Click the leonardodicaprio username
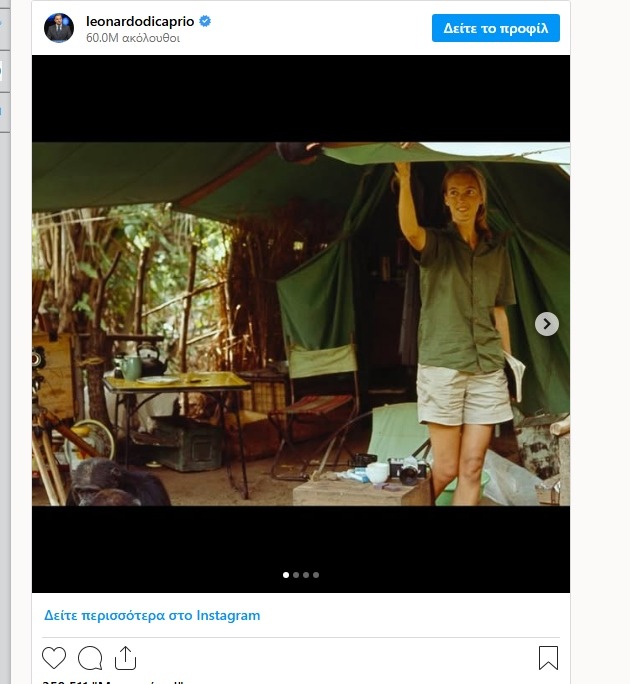Screen dimensions: 630x684 click(140, 21)
